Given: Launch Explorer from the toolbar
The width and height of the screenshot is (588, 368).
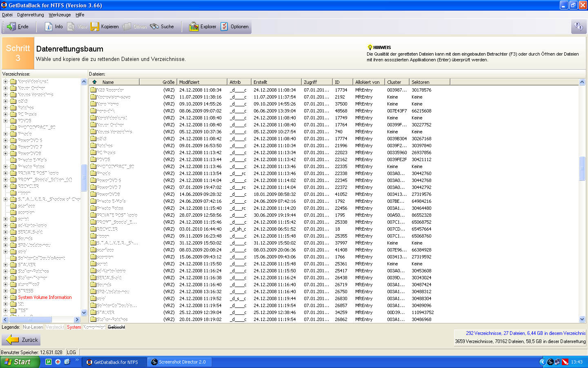Looking at the screenshot, I should 203,27.
